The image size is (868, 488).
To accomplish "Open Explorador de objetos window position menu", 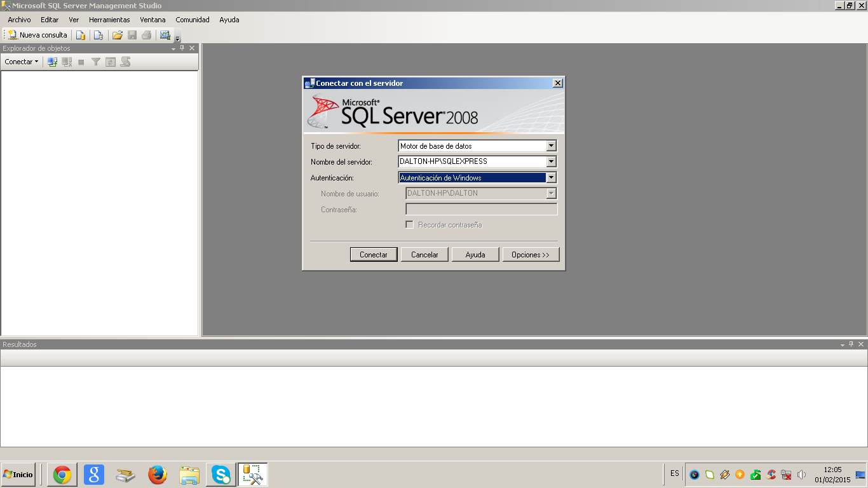I will coord(173,48).
